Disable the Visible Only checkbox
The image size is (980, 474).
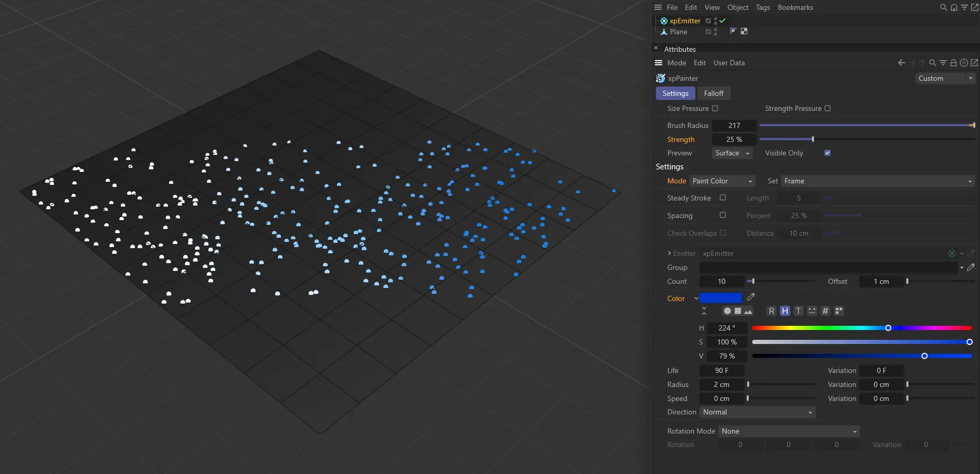pos(828,153)
